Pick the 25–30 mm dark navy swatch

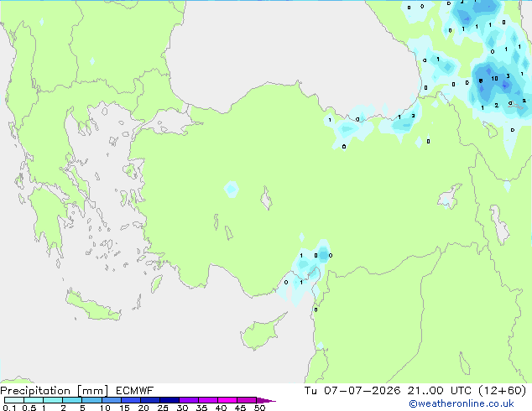[x=169, y=400]
